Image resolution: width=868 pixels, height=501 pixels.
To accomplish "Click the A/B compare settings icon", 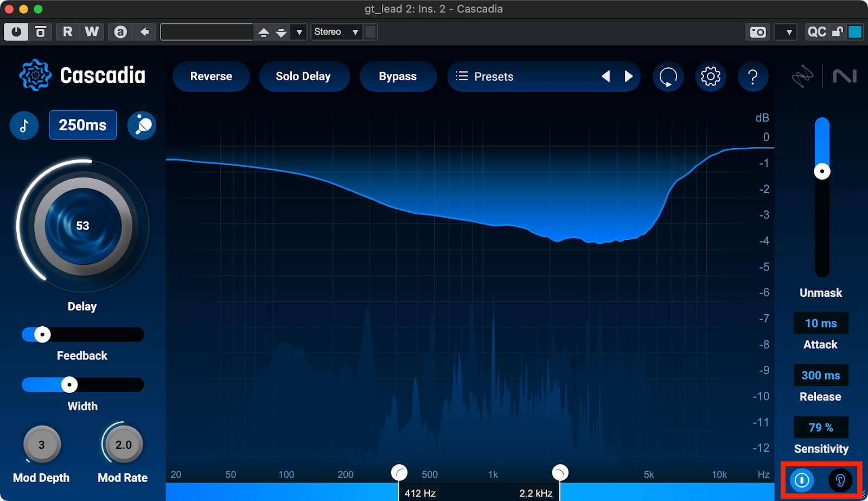I will [120, 32].
